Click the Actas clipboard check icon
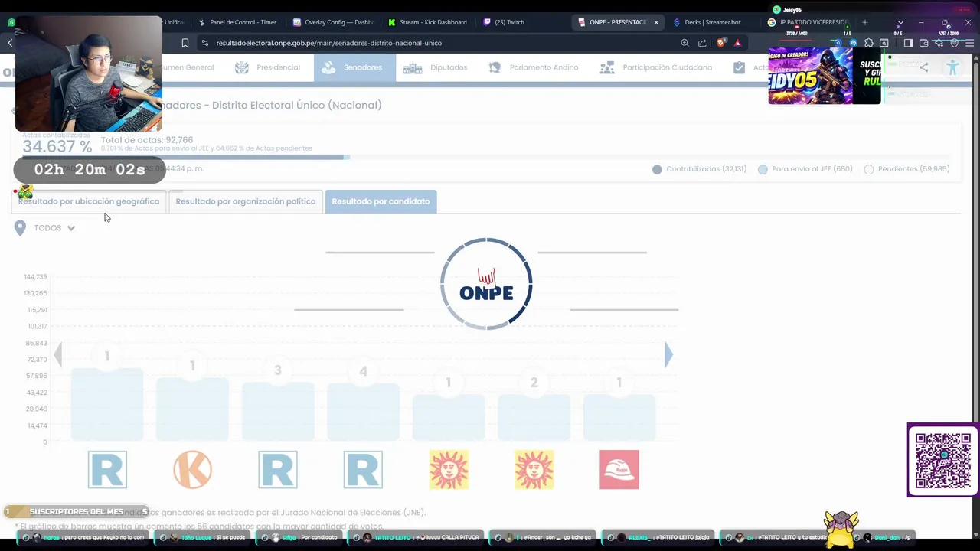The width and height of the screenshot is (980, 551). pyautogui.click(x=739, y=67)
